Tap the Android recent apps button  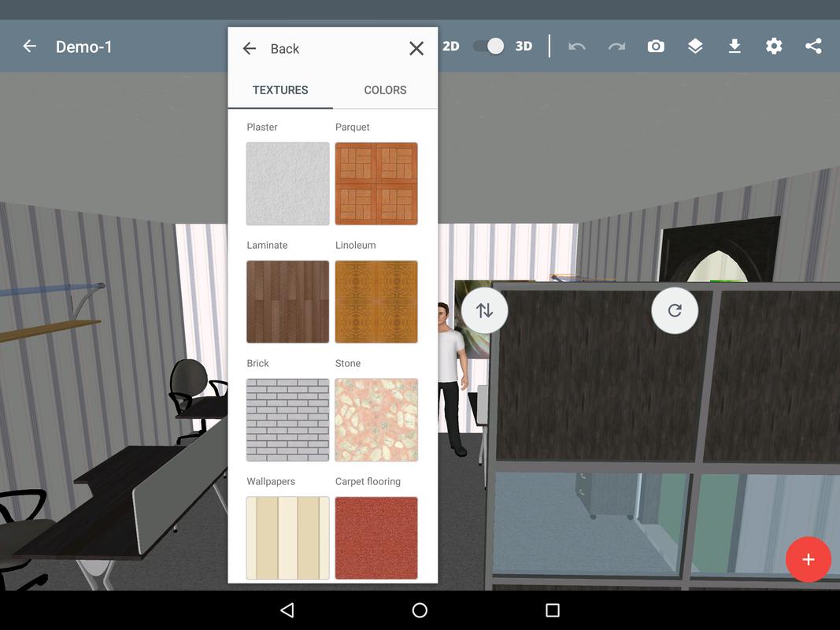click(x=553, y=610)
